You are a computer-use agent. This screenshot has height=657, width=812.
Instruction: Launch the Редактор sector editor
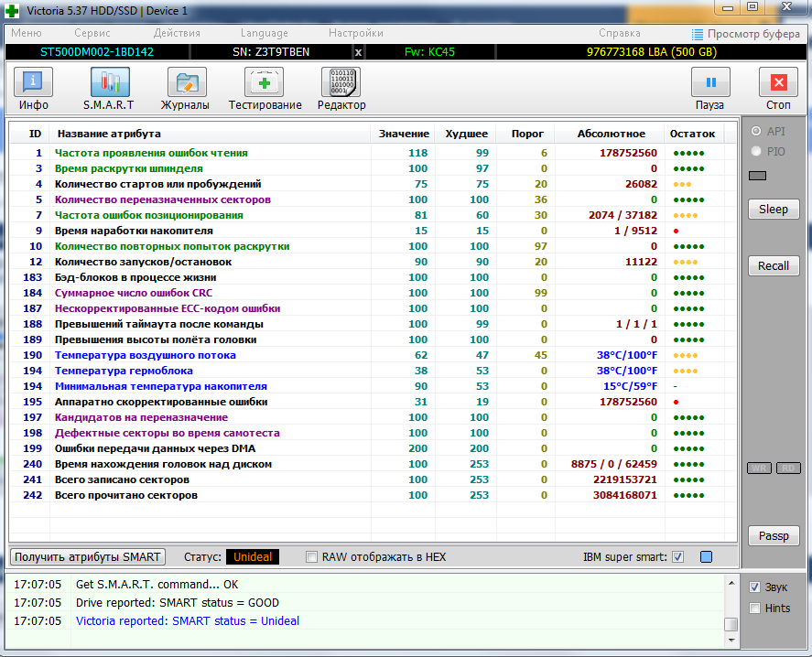click(341, 89)
